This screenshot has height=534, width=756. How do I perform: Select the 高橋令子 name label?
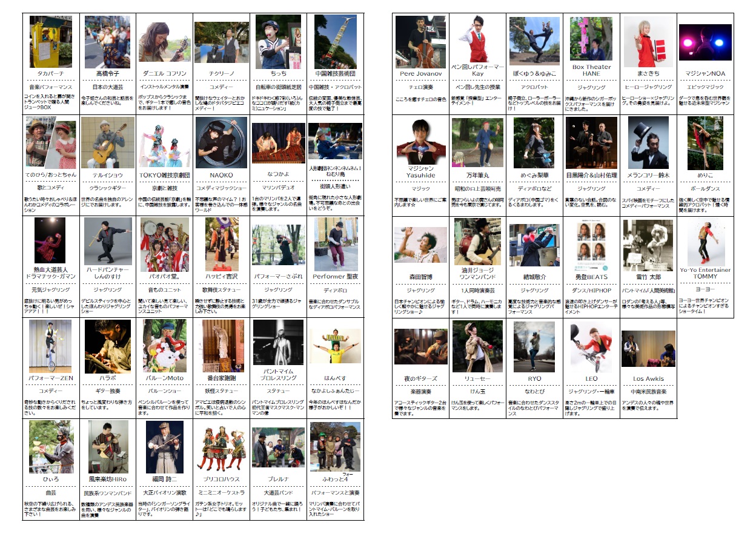107,73
